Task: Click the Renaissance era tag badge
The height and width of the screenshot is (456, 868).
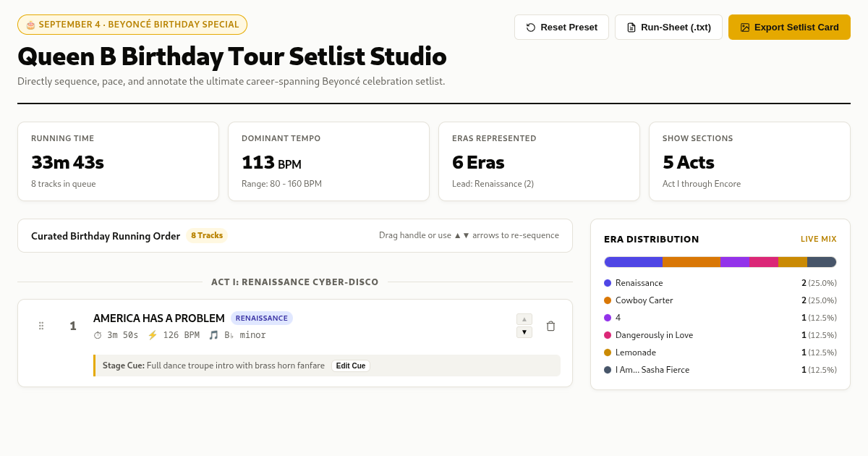Action: click(262, 318)
